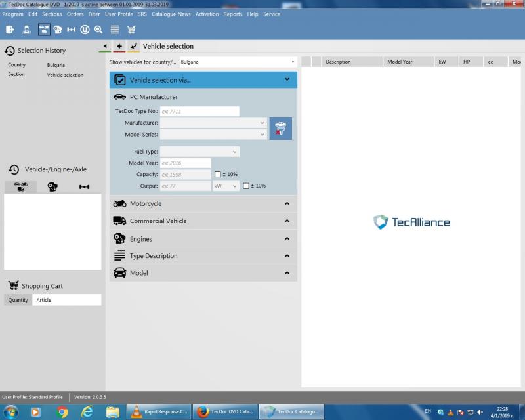Click the Selection History clock icon
Image resolution: width=525 pixels, height=420 pixels.
(x=10, y=51)
